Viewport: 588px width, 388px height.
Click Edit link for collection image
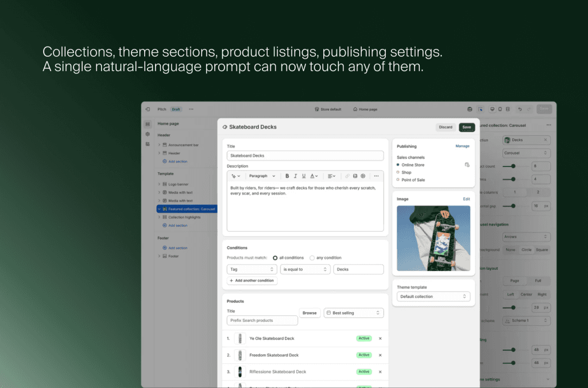pyautogui.click(x=466, y=199)
